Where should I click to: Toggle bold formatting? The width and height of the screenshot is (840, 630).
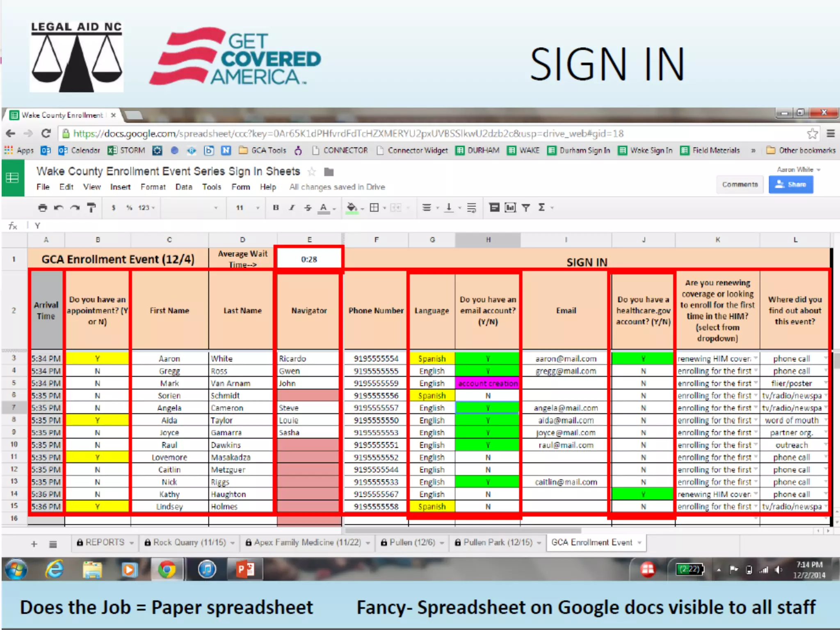(276, 208)
